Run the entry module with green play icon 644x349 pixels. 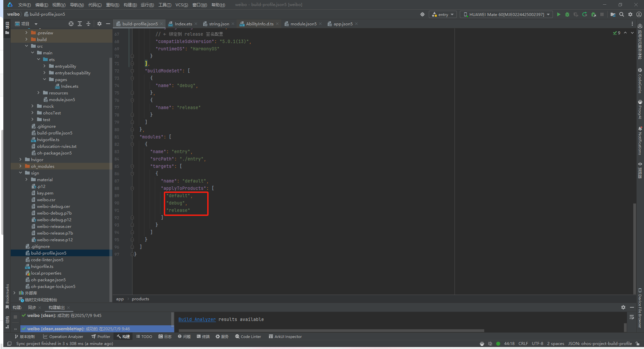coord(559,14)
